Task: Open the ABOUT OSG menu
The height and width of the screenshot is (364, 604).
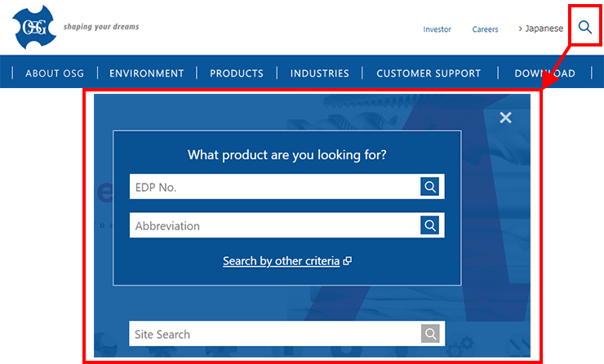Action: pyautogui.click(x=55, y=73)
